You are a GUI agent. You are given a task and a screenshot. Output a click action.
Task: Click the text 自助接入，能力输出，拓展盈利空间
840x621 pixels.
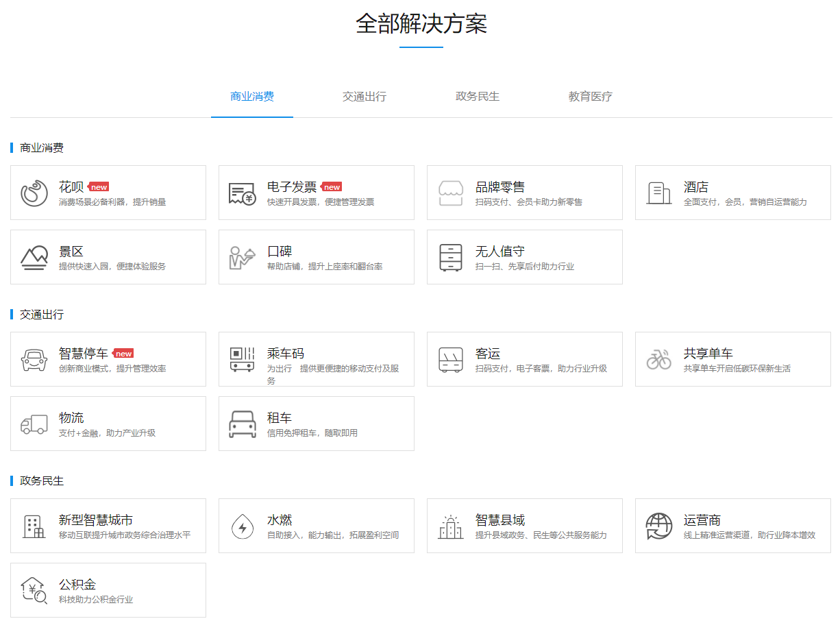333,535
